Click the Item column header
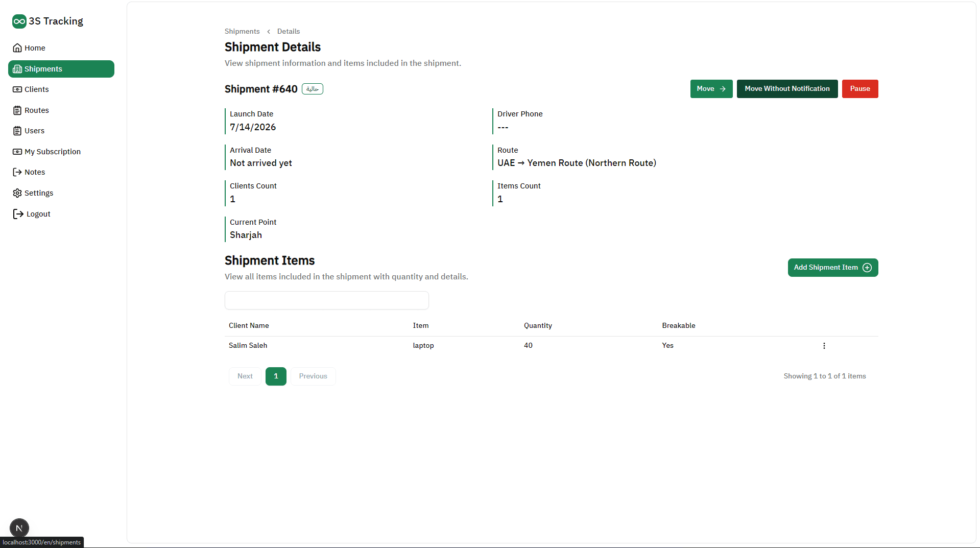Screen dimensions: 980x548 421,326
